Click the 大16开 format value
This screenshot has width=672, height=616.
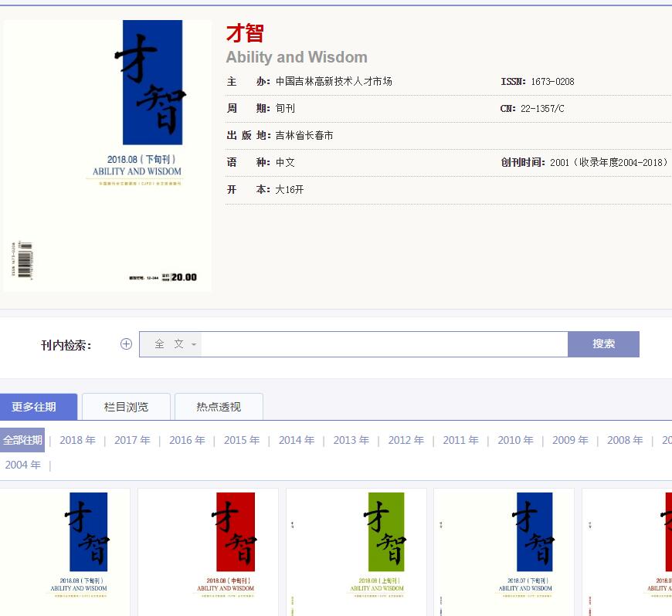290,189
